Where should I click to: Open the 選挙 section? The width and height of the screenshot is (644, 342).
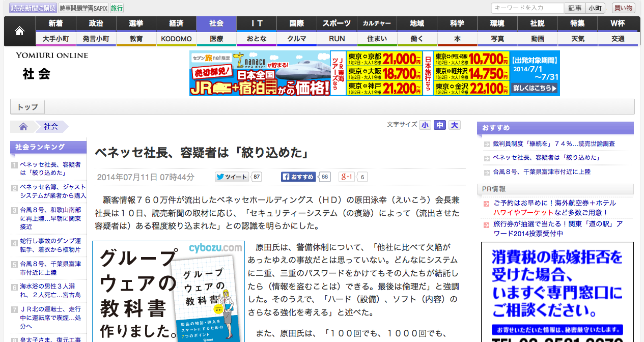pyautogui.click(x=136, y=23)
